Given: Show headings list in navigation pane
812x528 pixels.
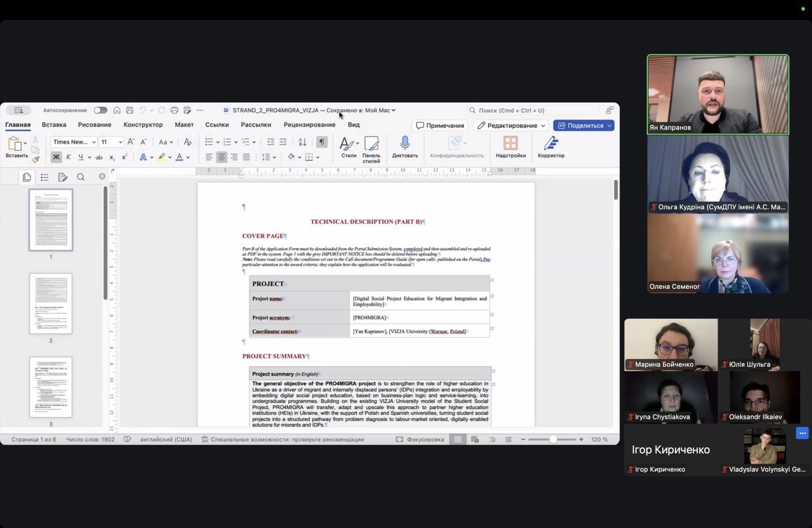Looking at the screenshot, I should tap(45, 177).
